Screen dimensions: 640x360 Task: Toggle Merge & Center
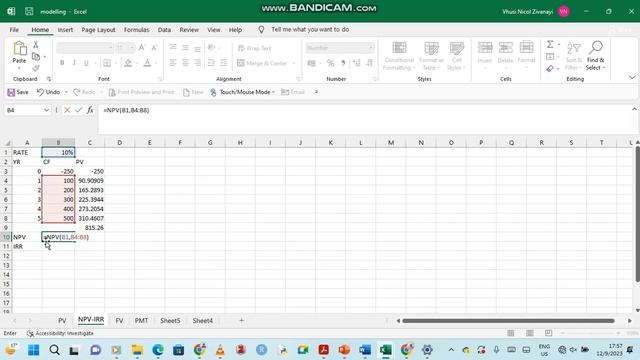pyautogui.click(x=262, y=63)
